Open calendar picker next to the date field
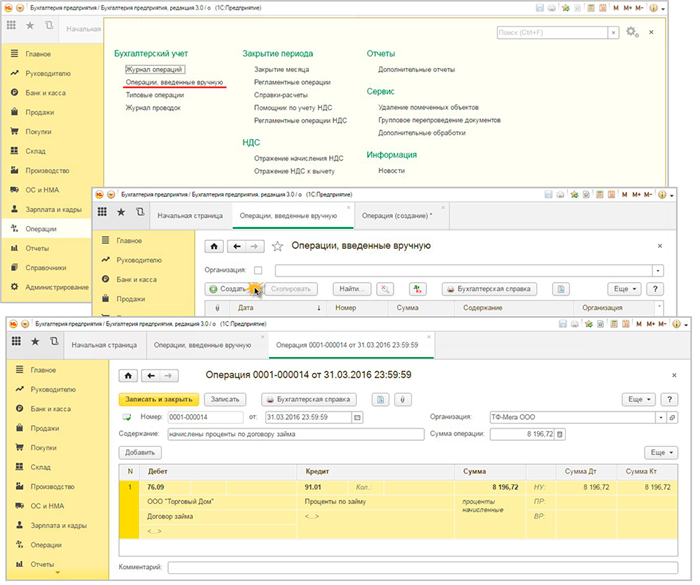Viewport: 700px width, 585px height. [357, 418]
